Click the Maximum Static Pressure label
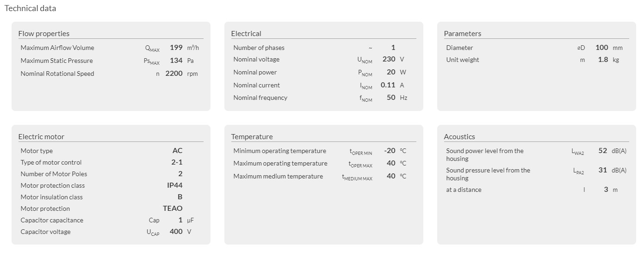644x264 pixels. 56,61
